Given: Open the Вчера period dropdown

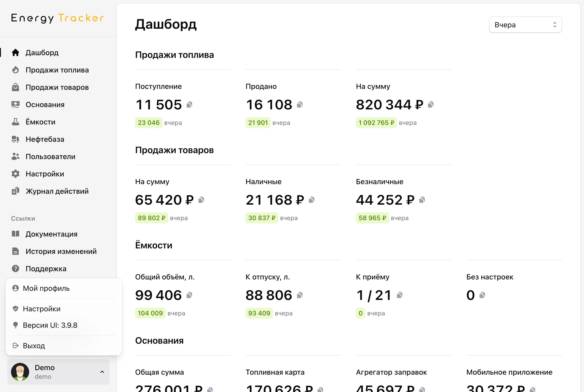Looking at the screenshot, I should click(x=525, y=25).
